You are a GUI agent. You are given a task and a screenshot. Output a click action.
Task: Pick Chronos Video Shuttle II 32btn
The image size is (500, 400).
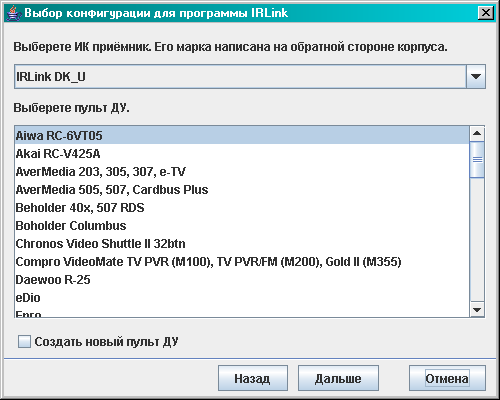tap(242, 243)
